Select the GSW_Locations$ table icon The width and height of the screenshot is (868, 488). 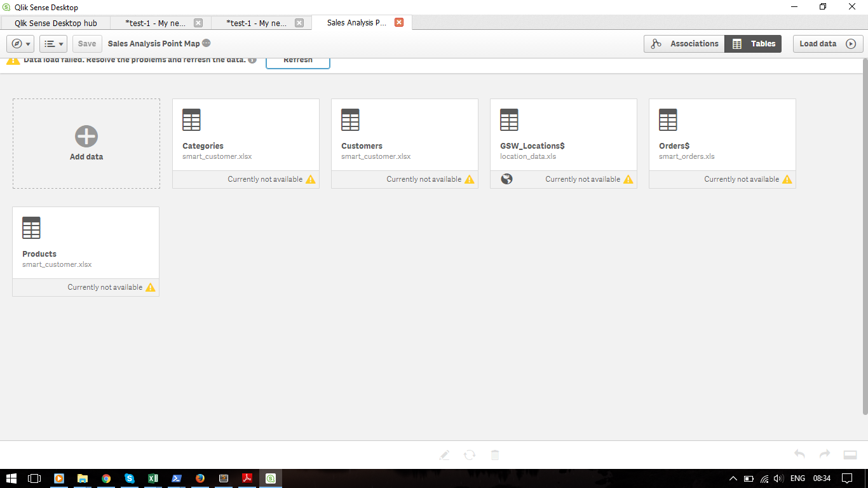pyautogui.click(x=509, y=120)
